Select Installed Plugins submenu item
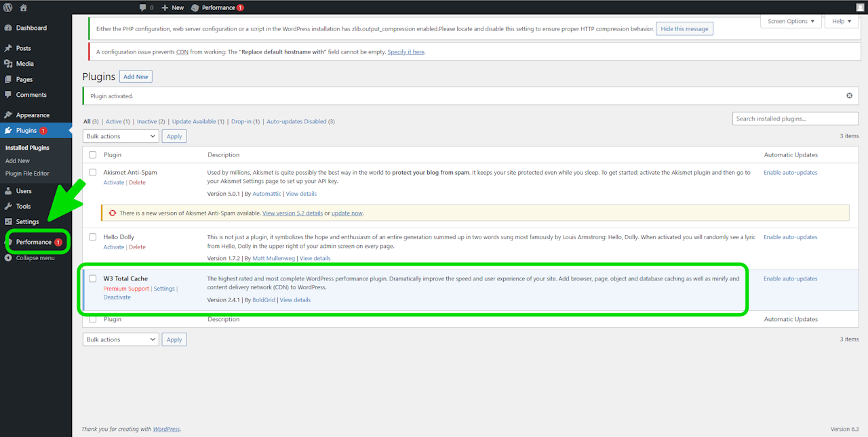 [x=27, y=148]
